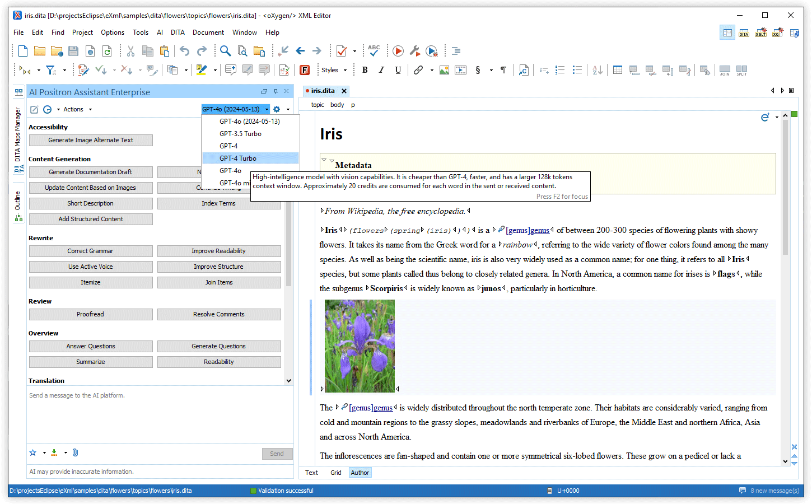Open the Outline side tab
Image resolution: width=812 pixels, height=504 pixels.
pos(18,202)
